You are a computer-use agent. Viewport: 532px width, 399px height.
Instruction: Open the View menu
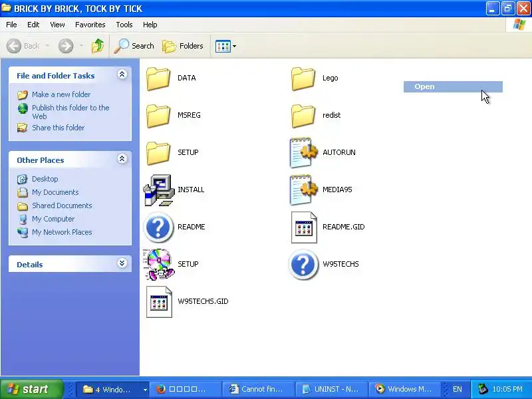pos(57,25)
